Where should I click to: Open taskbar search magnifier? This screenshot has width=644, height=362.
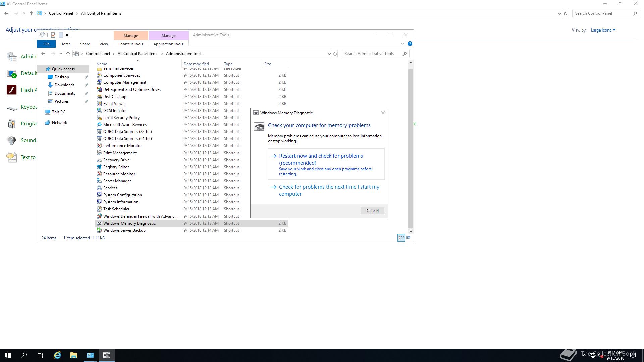click(x=24, y=355)
